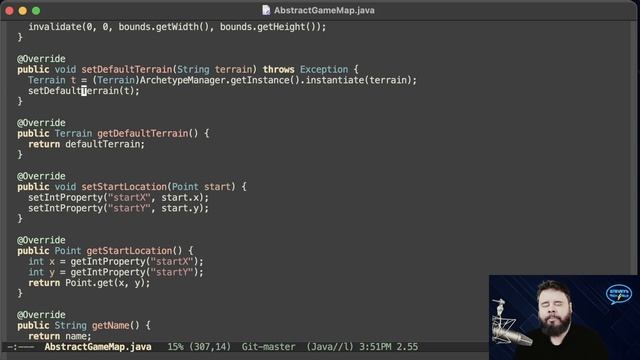
Task: Click return name; line
Action: click(60, 336)
